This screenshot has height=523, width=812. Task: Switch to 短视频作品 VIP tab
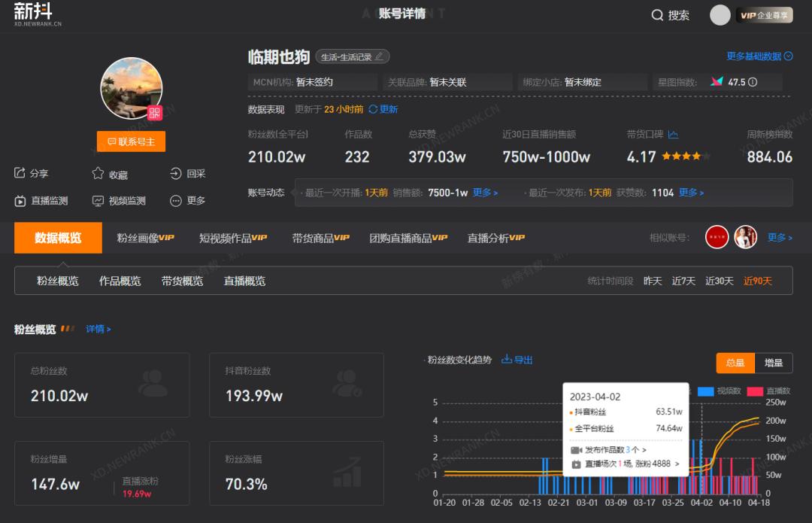tap(233, 238)
